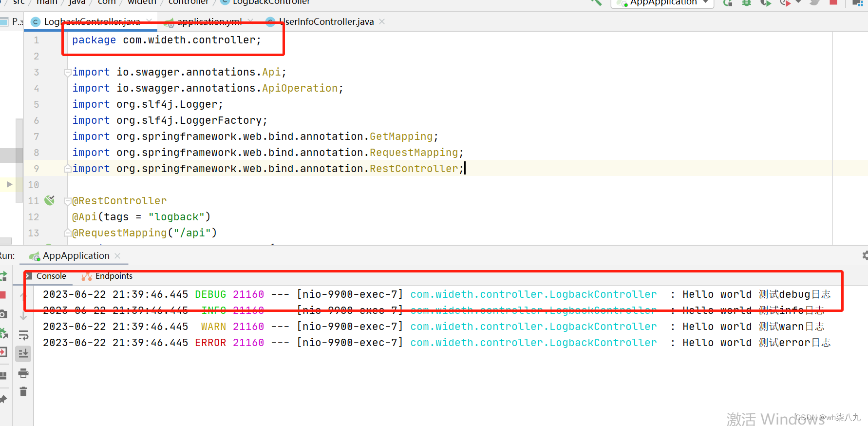Click 'RequestMapping' in the line 8 import
The height and width of the screenshot is (426, 868).
[x=414, y=153]
